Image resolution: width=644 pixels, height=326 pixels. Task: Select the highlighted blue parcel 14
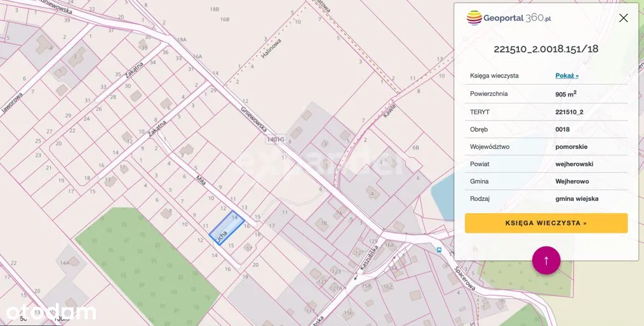227,226
